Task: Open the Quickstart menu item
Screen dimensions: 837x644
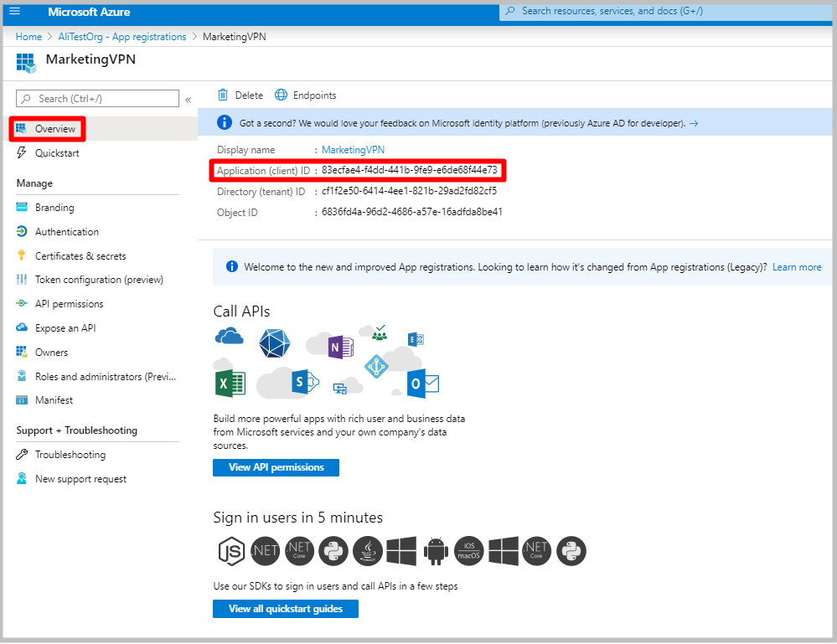Action: tap(57, 153)
